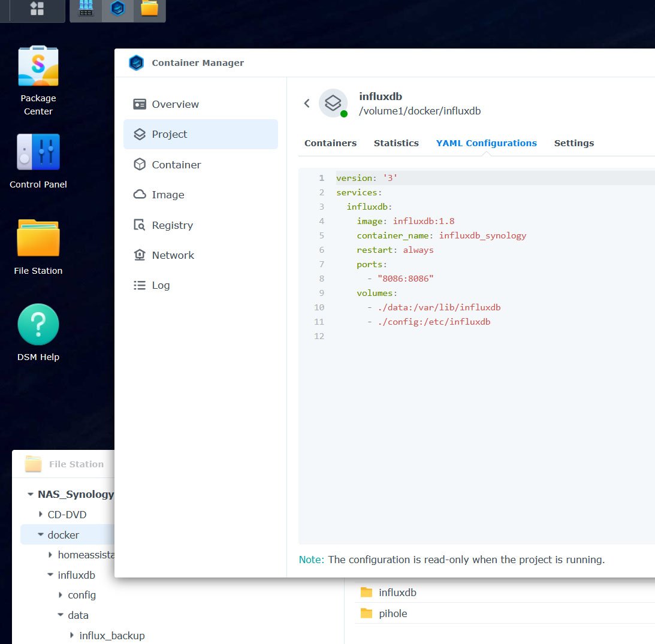Switch to Container Manager in taskbar
655x644 pixels.
118,8
